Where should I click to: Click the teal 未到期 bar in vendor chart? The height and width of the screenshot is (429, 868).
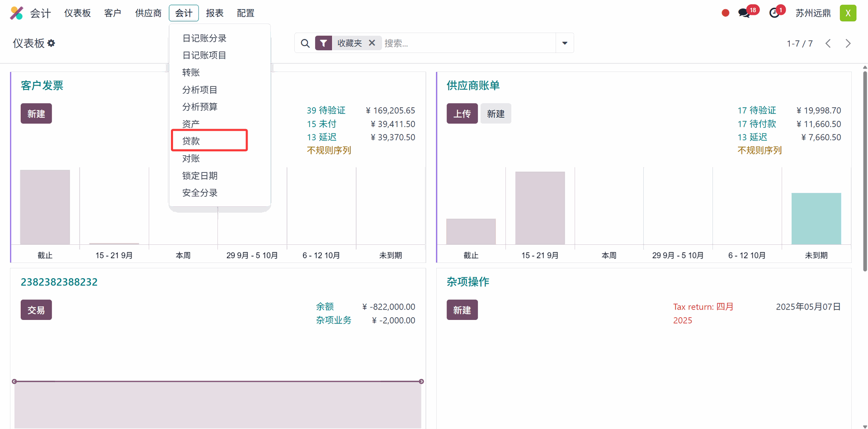click(x=816, y=219)
